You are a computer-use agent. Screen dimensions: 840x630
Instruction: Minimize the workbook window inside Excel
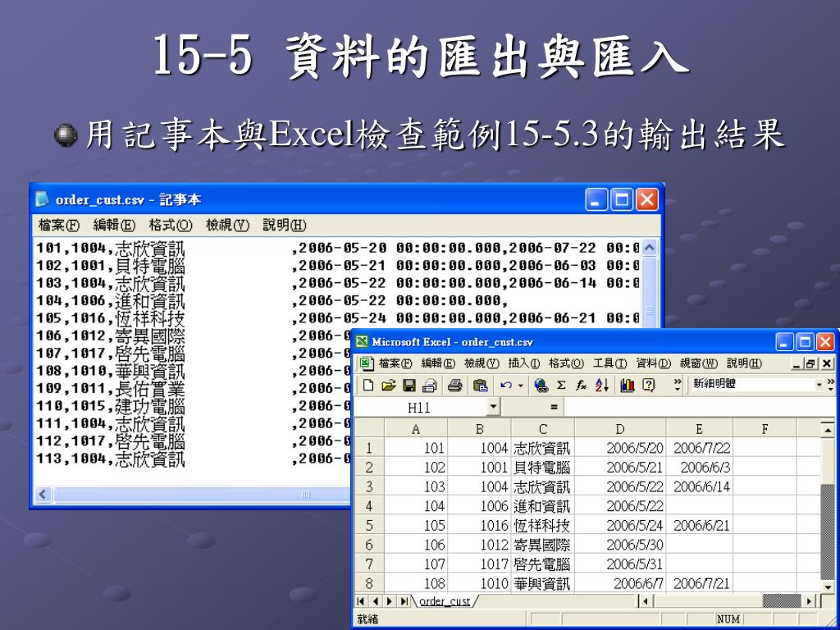797,363
